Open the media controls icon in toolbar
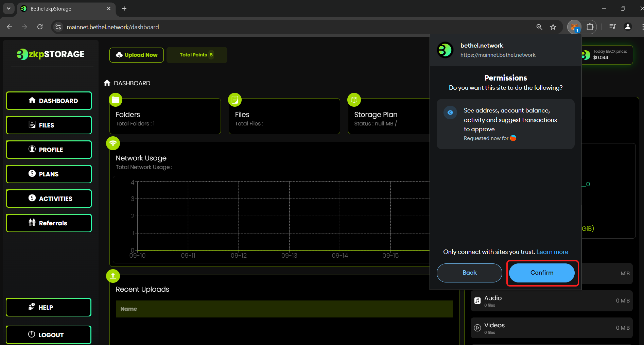The width and height of the screenshot is (644, 345). [x=613, y=27]
